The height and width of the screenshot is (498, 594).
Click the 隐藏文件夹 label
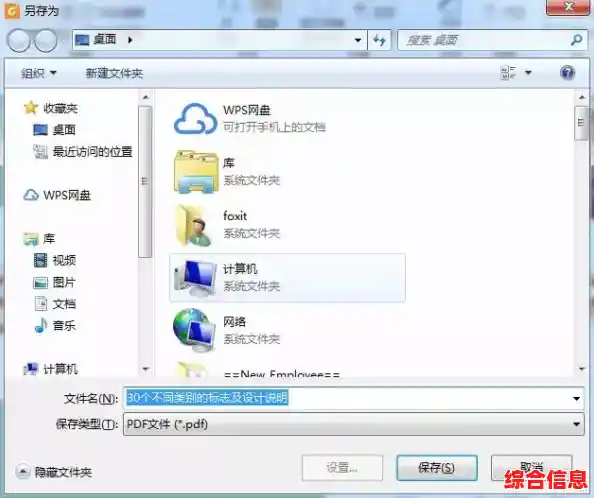(x=63, y=472)
